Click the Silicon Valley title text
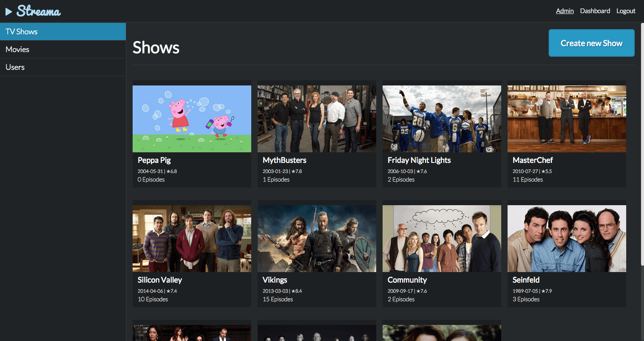The height and width of the screenshot is (341, 644). click(160, 280)
